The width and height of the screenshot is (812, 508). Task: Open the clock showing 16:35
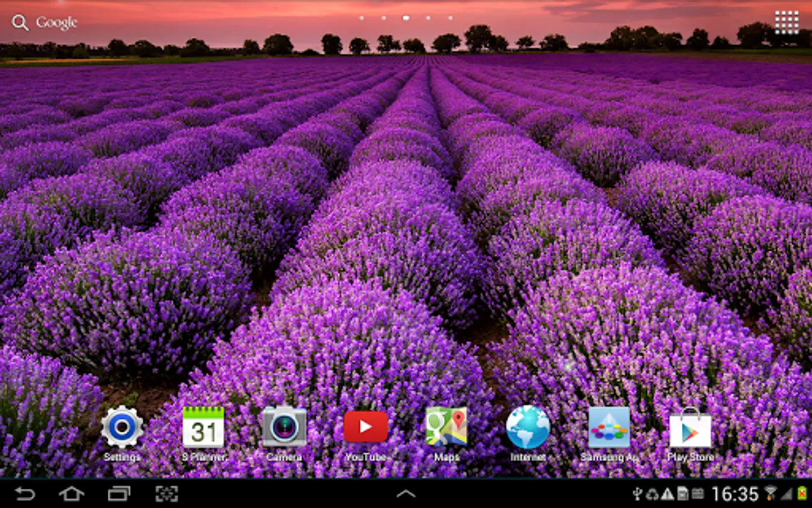pos(735,494)
